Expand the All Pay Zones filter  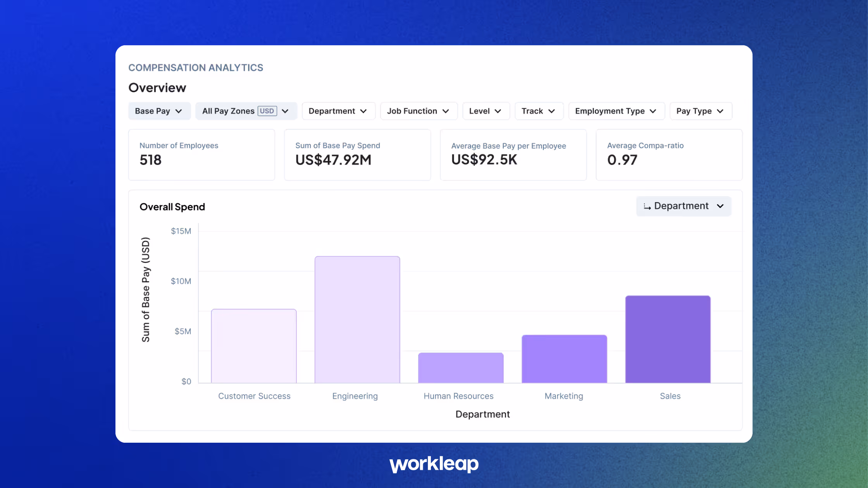tap(229, 111)
